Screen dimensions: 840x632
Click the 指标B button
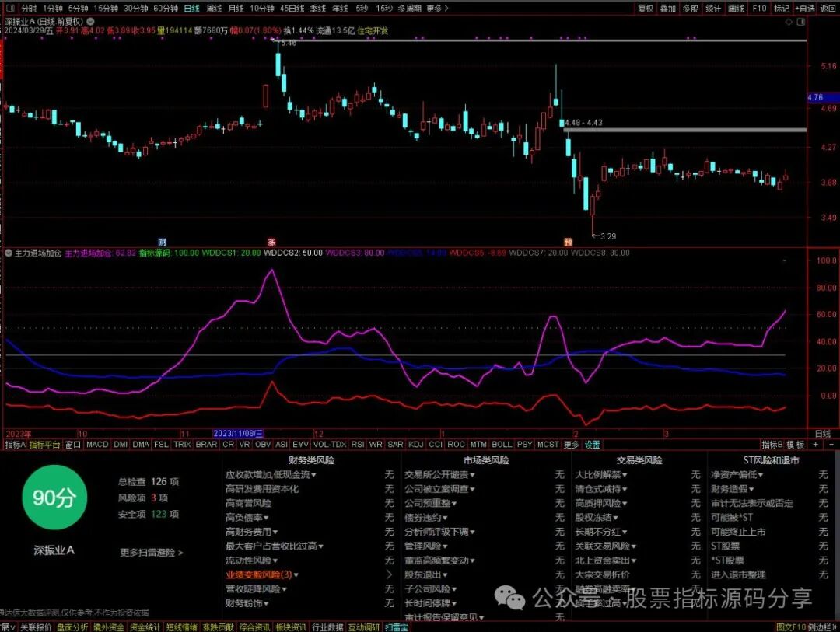coord(772,445)
